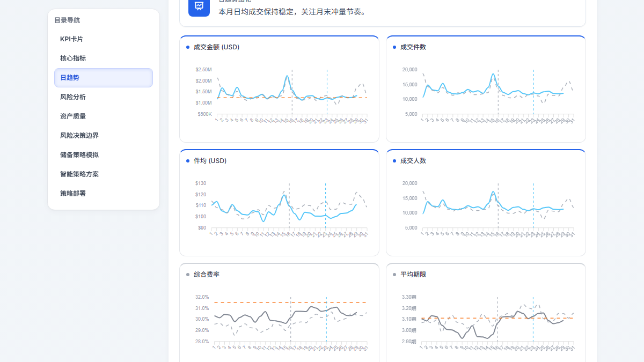Image resolution: width=644 pixels, height=362 pixels.
Task: Click the summary text about 月末冲量节奏
Action: (x=292, y=11)
